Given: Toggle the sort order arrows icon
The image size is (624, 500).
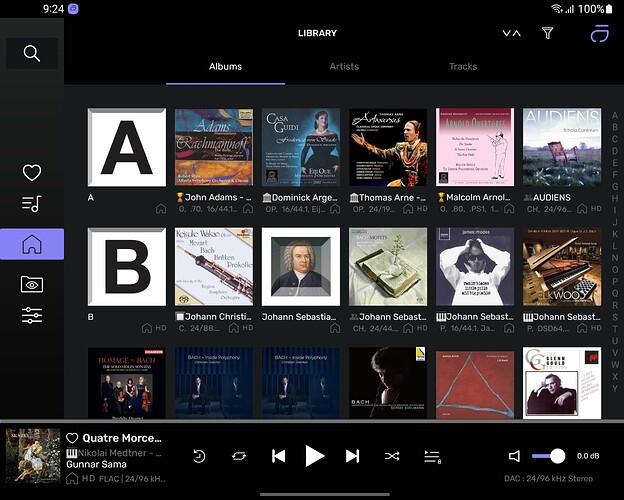Looking at the screenshot, I should click(x=511, y=33).
